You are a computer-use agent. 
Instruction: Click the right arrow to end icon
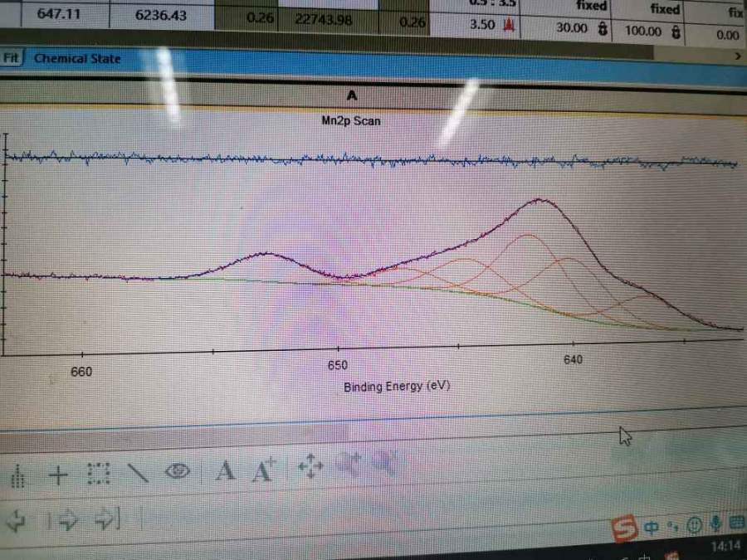pos(108,519)
